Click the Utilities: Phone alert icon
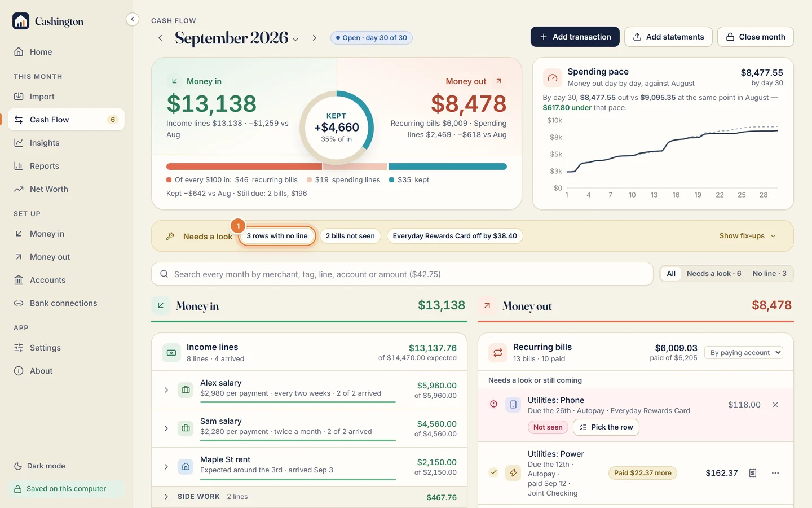Image resolution: width=812 pixels, height=508 pixels. point(493,404)
